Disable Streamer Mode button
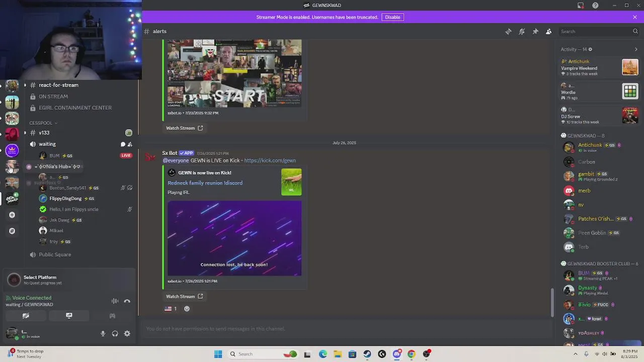644x362 pixels. (392, 17)
